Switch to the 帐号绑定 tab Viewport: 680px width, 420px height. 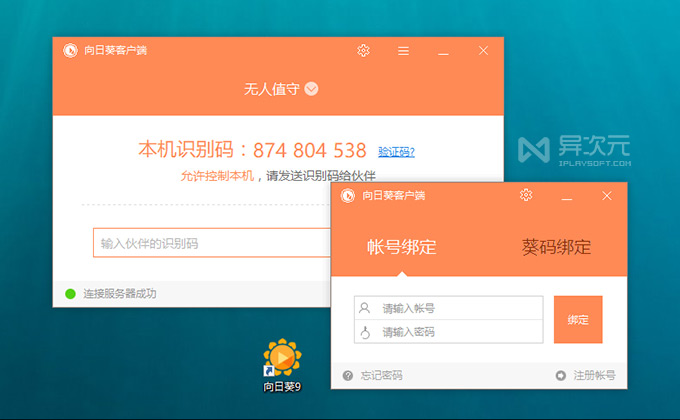click(402, 247)
